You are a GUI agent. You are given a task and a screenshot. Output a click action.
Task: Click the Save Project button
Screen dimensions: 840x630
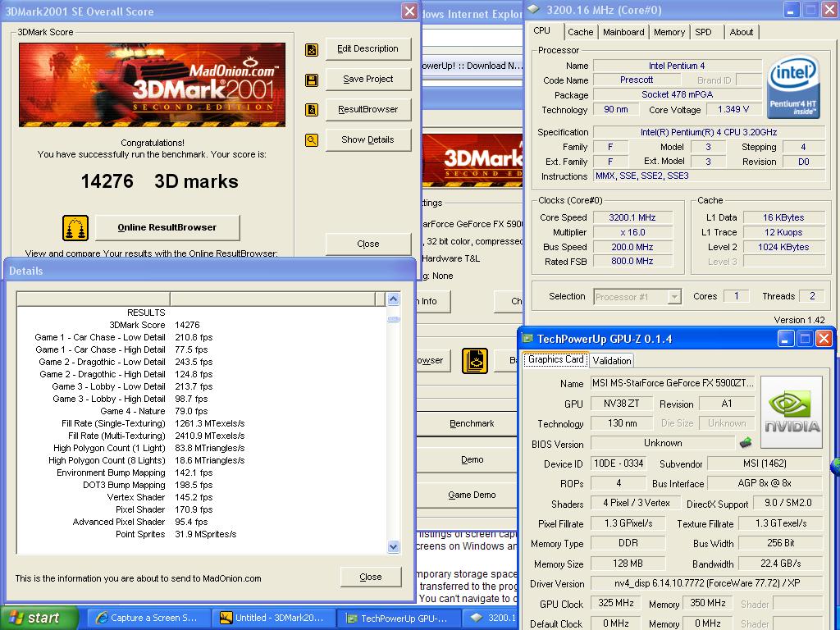pyautogui.click(x=368, y=80)
